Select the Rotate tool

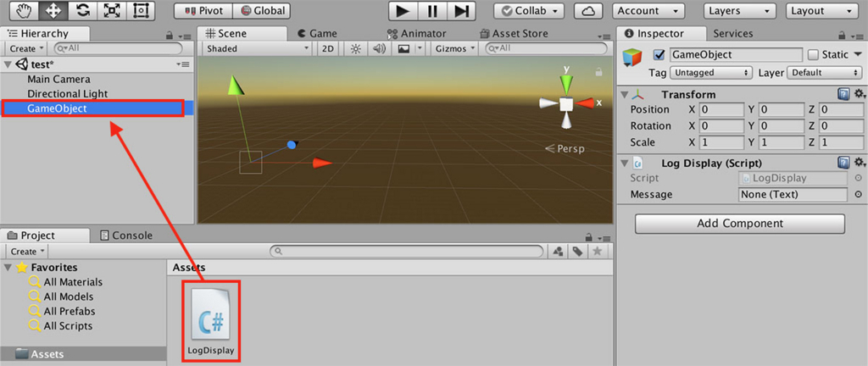pos(82,10)
